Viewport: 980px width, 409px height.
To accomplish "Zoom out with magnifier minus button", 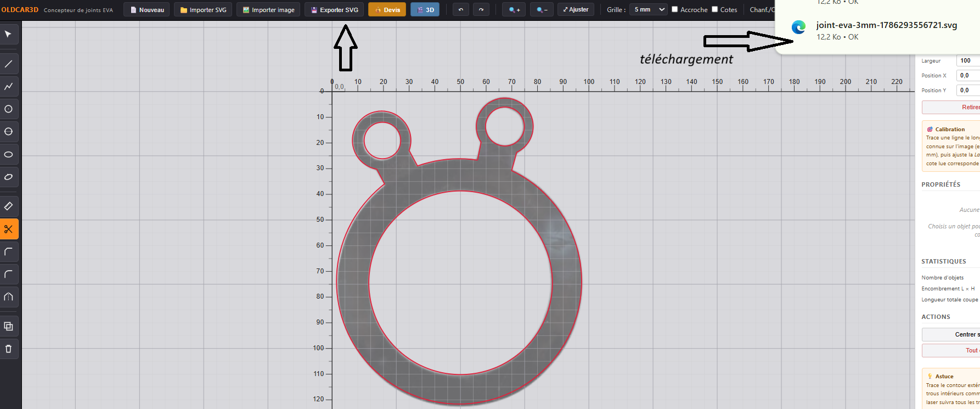I will (x=542, y=10).
